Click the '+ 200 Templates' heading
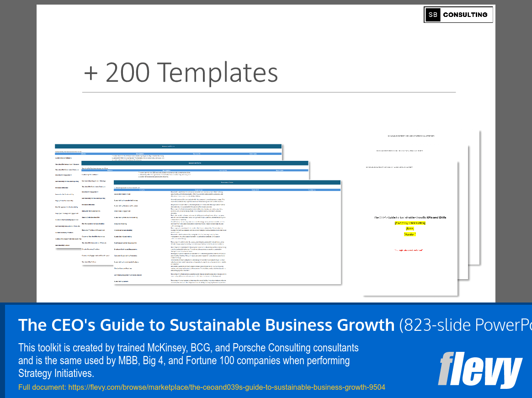 point(181,72)
